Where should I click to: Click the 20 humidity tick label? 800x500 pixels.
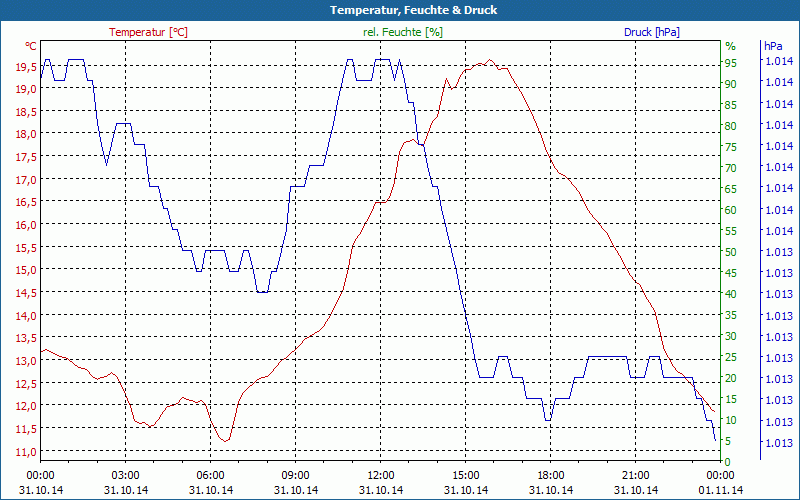tap(731, 378)
